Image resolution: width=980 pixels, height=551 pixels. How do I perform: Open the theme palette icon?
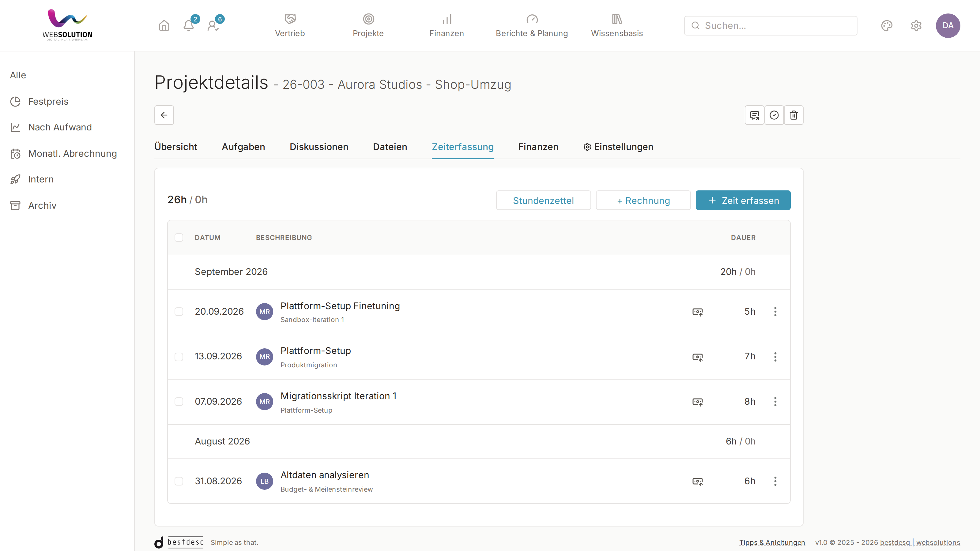coord(886,25)
